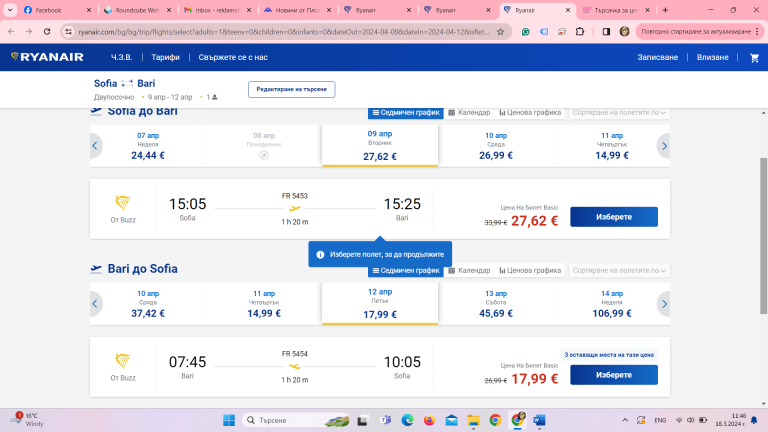Open Влизане login link
The width and height of the screenshot is (768, 432).
pos(712,57)
